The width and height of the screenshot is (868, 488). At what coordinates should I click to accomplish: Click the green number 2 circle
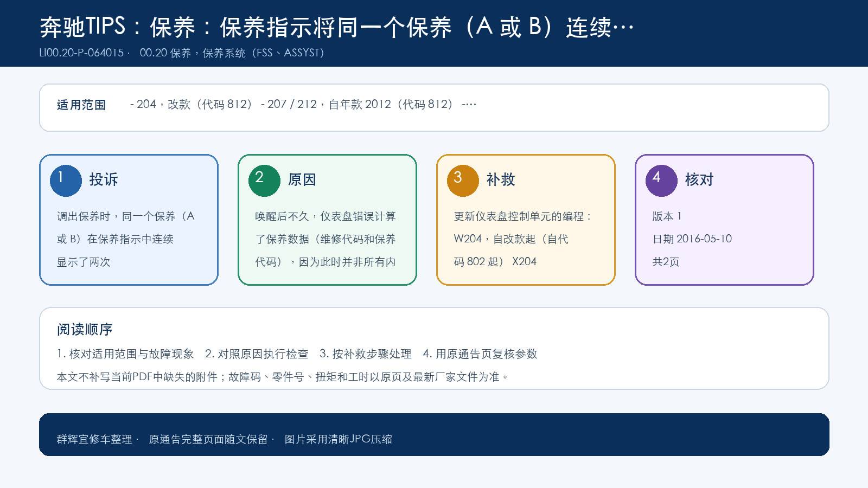coord(264,181)
